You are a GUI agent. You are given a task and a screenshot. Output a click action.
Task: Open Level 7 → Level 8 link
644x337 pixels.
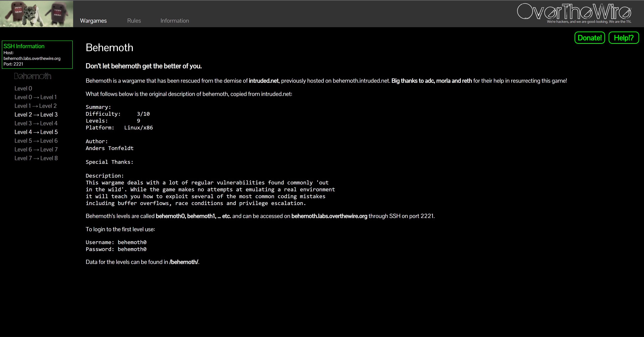click(x=36, y=158)
